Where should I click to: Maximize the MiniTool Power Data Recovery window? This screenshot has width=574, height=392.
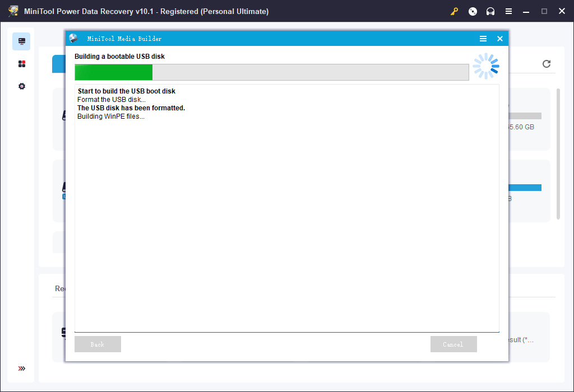tap(544, 11)
